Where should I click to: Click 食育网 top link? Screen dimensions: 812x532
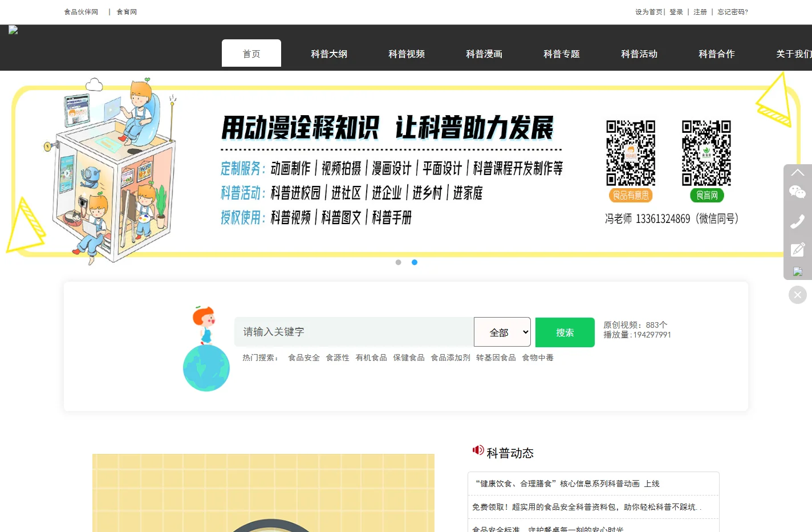click(x=127, y=12)
